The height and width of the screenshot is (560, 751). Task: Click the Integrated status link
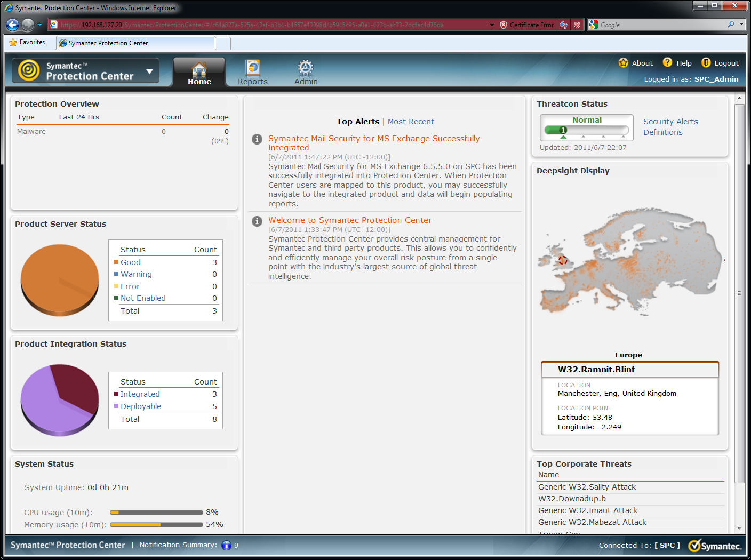[140, 394]
